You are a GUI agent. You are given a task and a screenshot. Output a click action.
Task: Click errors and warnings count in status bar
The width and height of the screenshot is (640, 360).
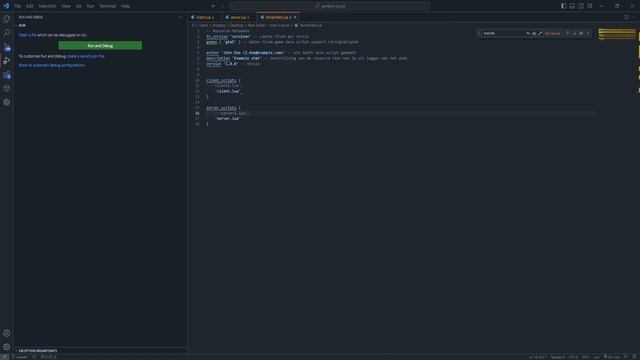click(49, 357)
